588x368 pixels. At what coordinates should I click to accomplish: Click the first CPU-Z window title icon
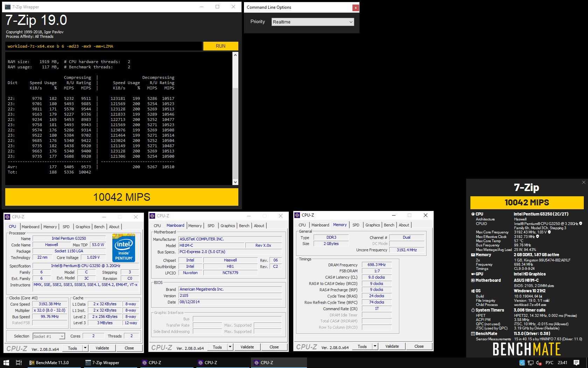pyautogui.click(x=7, y=217)
